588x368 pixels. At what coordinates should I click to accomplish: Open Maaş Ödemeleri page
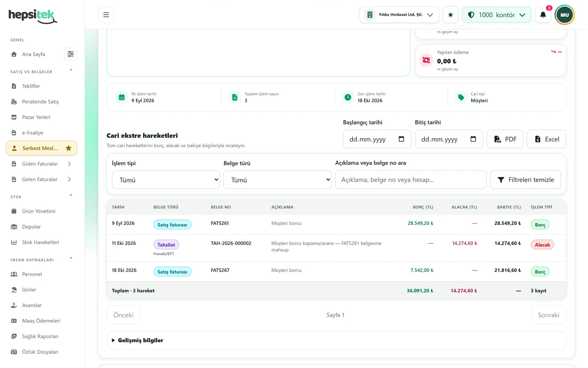pos(41,321)
